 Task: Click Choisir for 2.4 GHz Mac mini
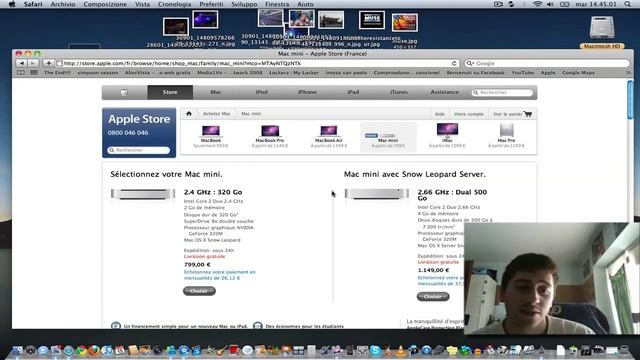coord(199,291)
